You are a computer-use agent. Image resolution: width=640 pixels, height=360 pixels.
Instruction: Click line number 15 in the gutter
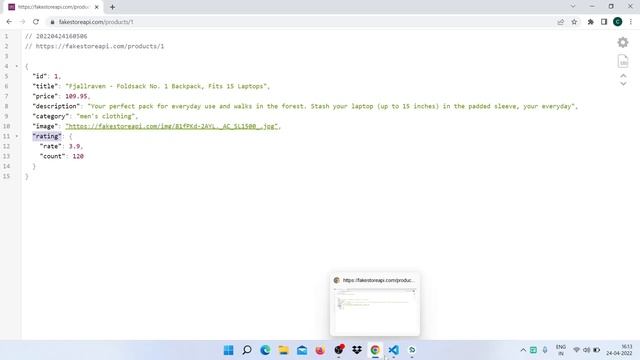(6, 176)
